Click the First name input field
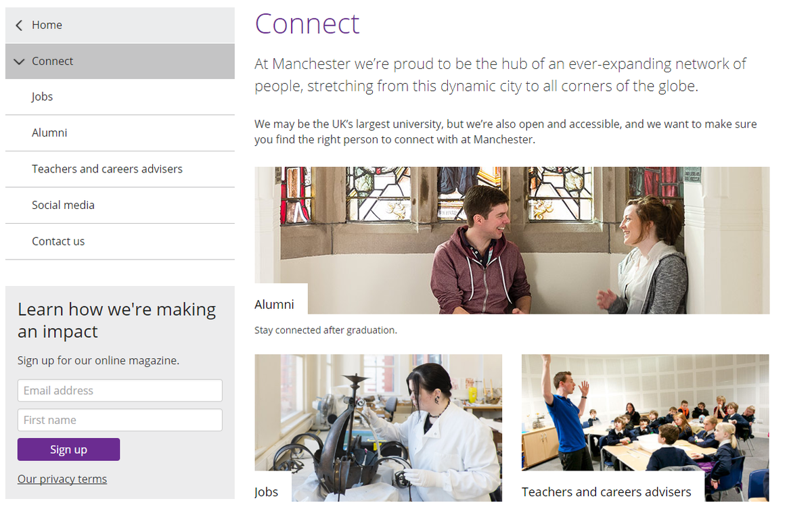This screenshot has height=505, width=812. (120, 420)
